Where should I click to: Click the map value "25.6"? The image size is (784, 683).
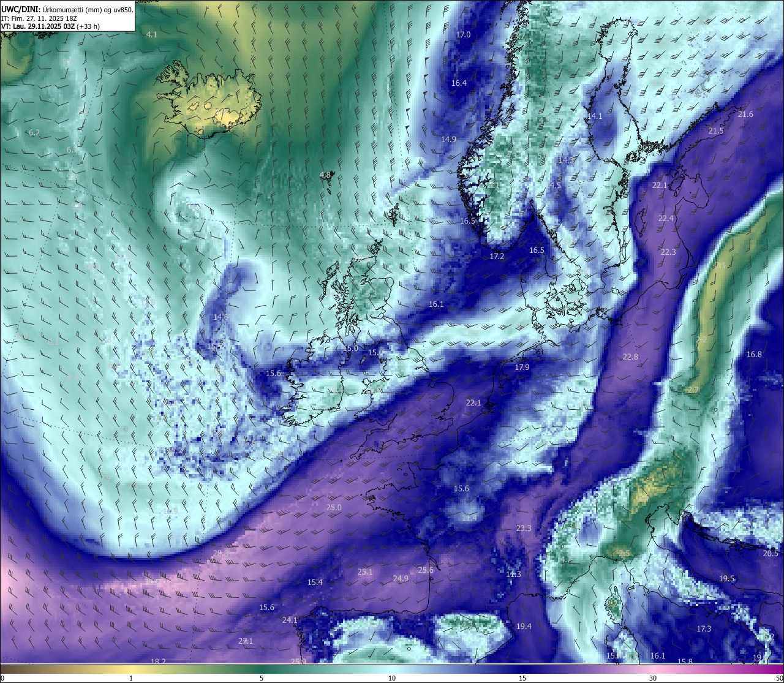pyautogui.click(x=426, y=570)
